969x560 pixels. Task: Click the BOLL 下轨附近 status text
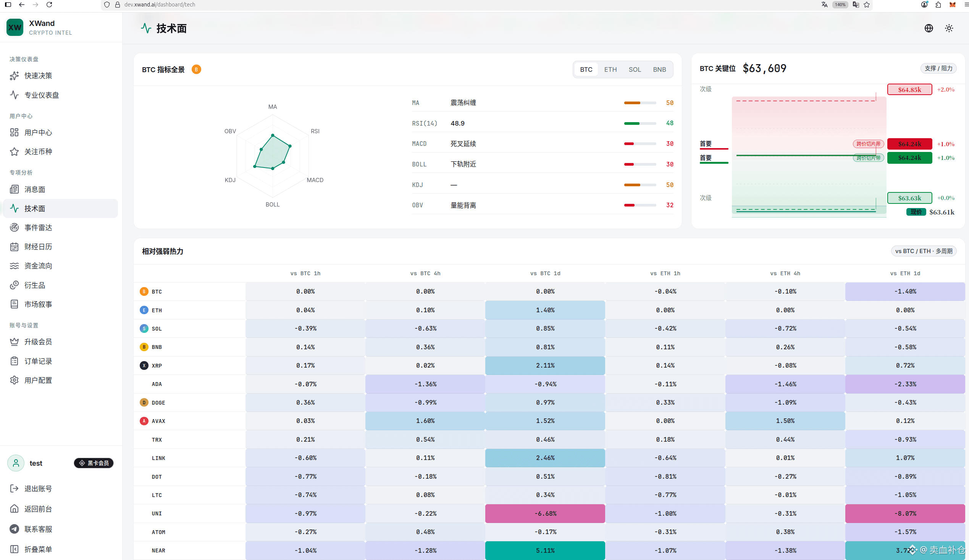[463, 164]
